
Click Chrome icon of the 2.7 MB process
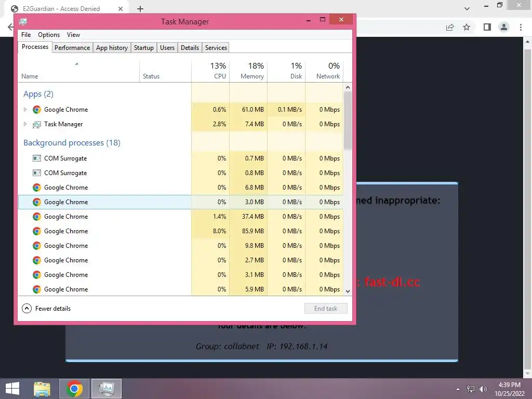coord(37,261)
